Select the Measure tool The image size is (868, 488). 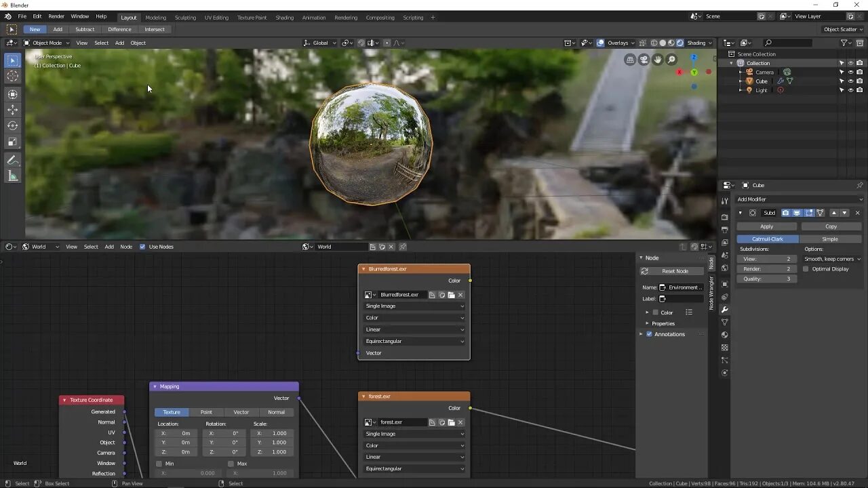coord(13,176)
